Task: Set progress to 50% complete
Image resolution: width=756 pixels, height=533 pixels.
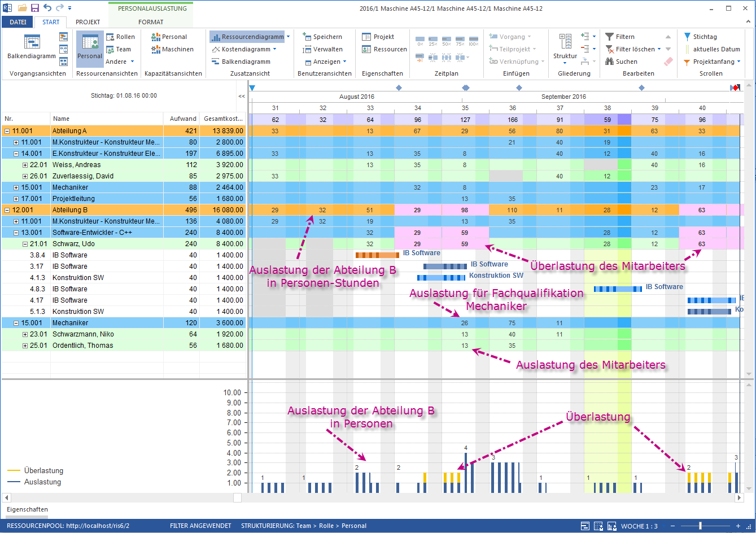Action: pyautogui.click(x=447, y=41)
